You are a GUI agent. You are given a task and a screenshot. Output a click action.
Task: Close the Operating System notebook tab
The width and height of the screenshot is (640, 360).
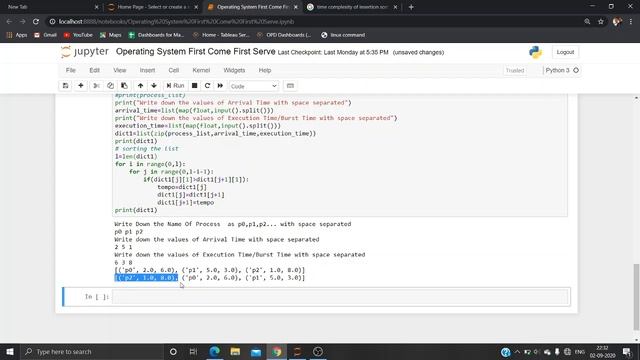[x=296, y=7]
